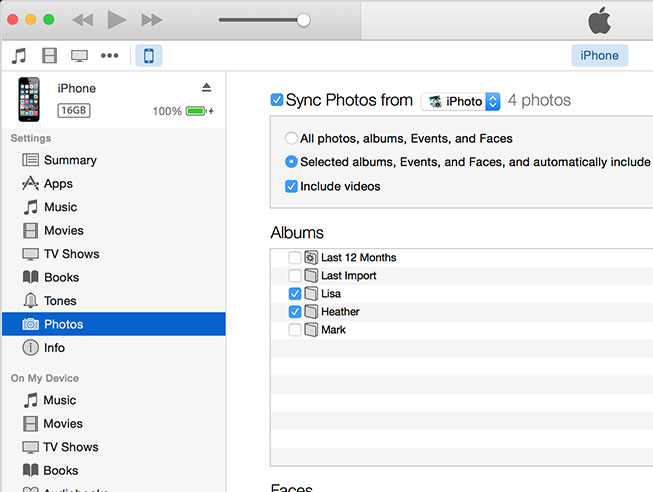This screenshot has height=492, width=653.
Task: Open the iPhoto source dropdown
Action: pos(460,101)
